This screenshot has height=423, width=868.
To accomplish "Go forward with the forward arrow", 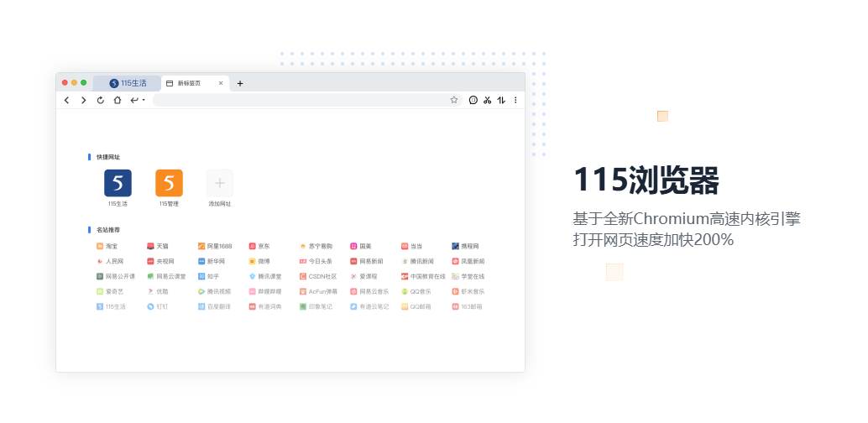I will coord(84,100).
